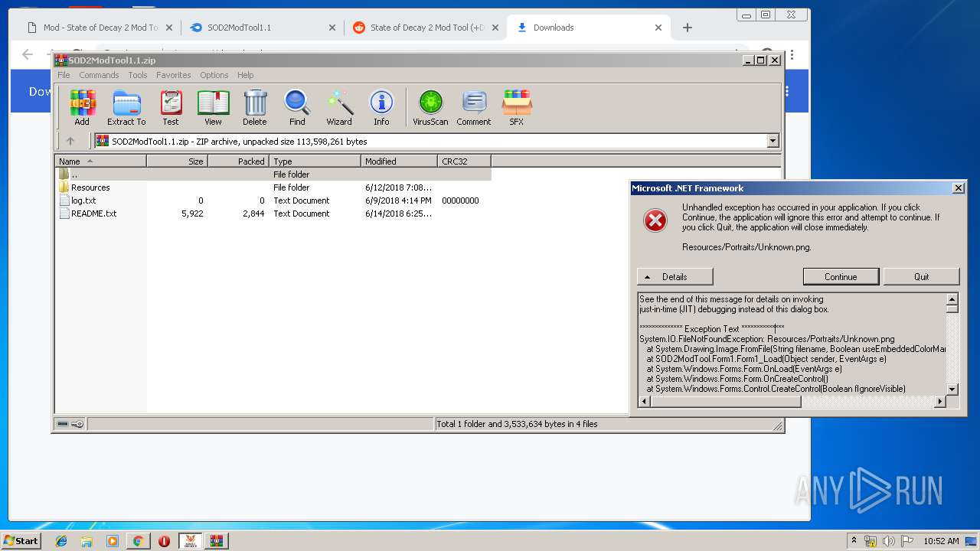Open Chrome's three-dot menu
Screen dimensions: 980x551
coord(792,54)
